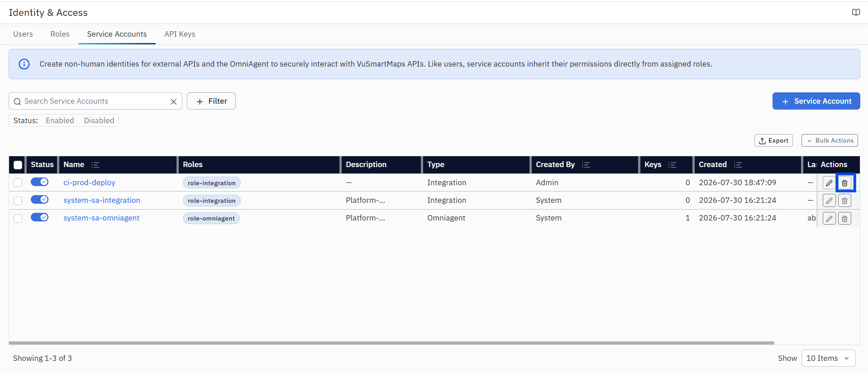The height and width of the screenshot is (374, 868).
Task: Clear the search field with the X icon
Action: tap(173, 101)
